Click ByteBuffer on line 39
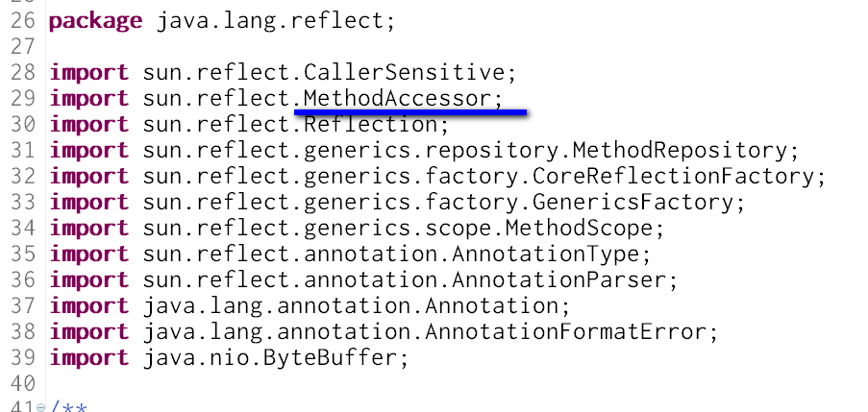Viewport: 868px width, 412px height. 330,358
